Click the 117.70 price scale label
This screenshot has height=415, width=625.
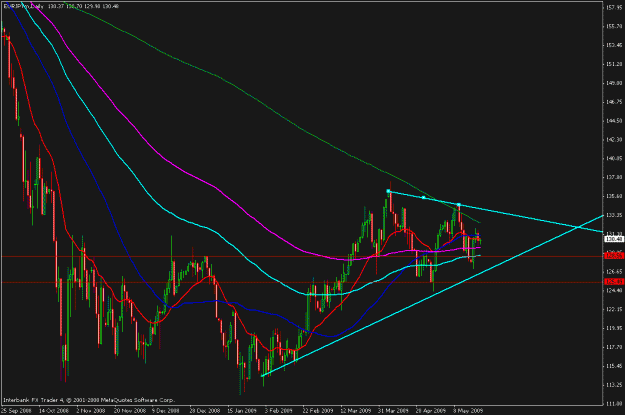(x=614, y=347)
